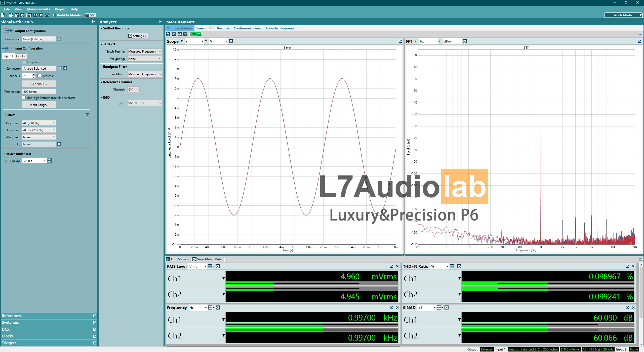Image resolution: width=644 pixels, height=352 pixels.
Task: Enable the Acoustic checkbox
Action: 39,76
